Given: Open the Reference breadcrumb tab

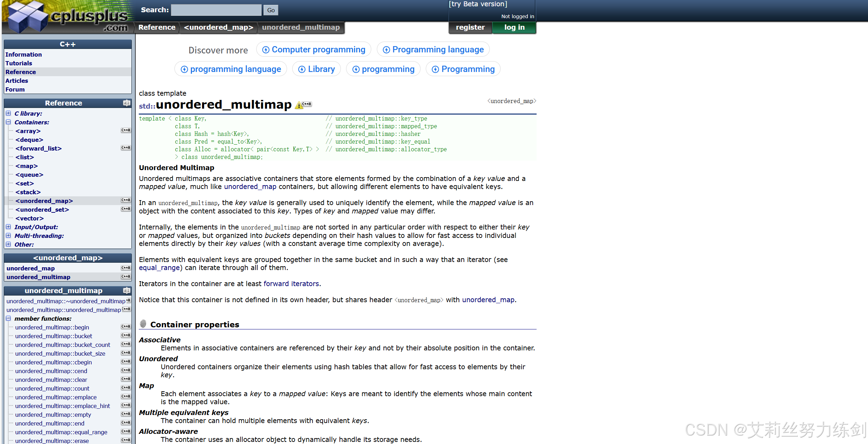Looking at the screenshot, I should point(157,27).
